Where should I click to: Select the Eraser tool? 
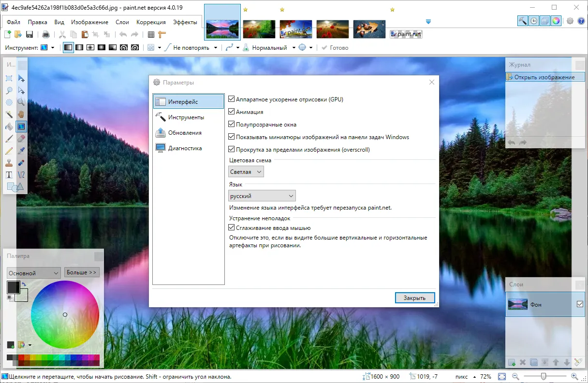[21, 139]
